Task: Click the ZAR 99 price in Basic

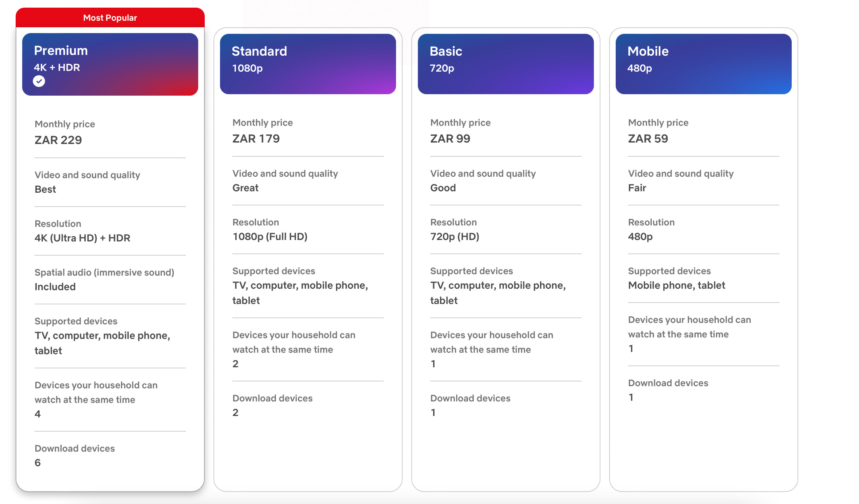Action: (x=450, y=139)
